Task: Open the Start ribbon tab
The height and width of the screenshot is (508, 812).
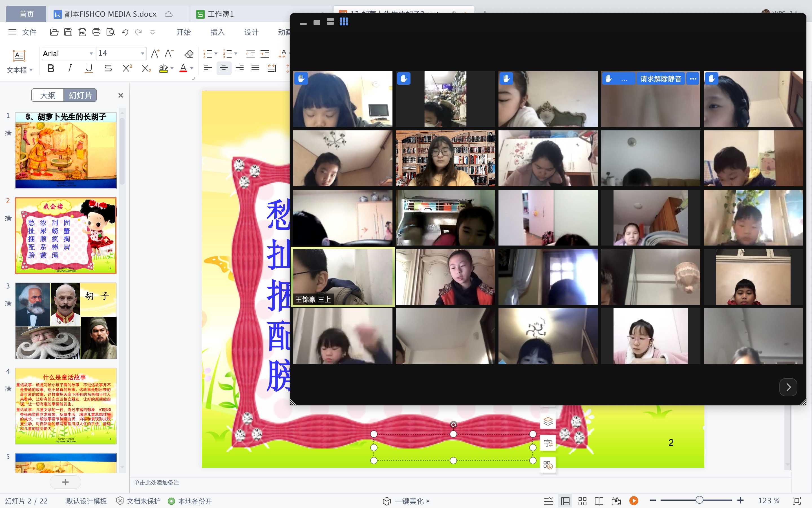Action: point(184,32)
